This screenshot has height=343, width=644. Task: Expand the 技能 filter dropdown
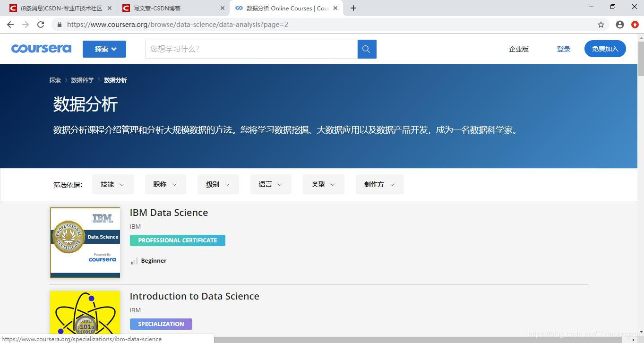[x=113, y=184]
